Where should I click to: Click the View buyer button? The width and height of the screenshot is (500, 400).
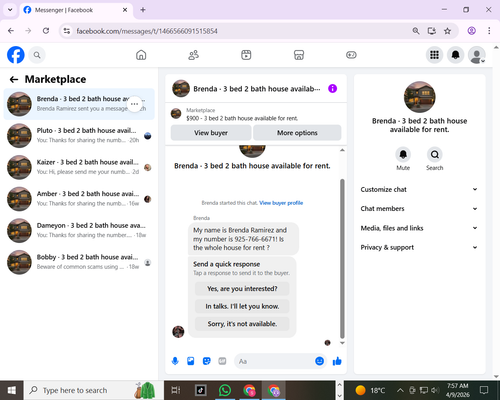[x=211, y=133]
